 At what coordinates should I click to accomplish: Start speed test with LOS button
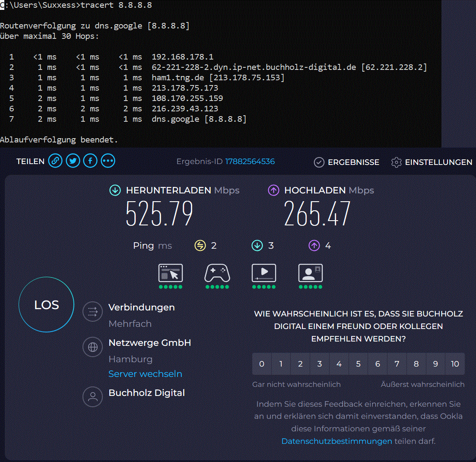(x=47, y=304)
